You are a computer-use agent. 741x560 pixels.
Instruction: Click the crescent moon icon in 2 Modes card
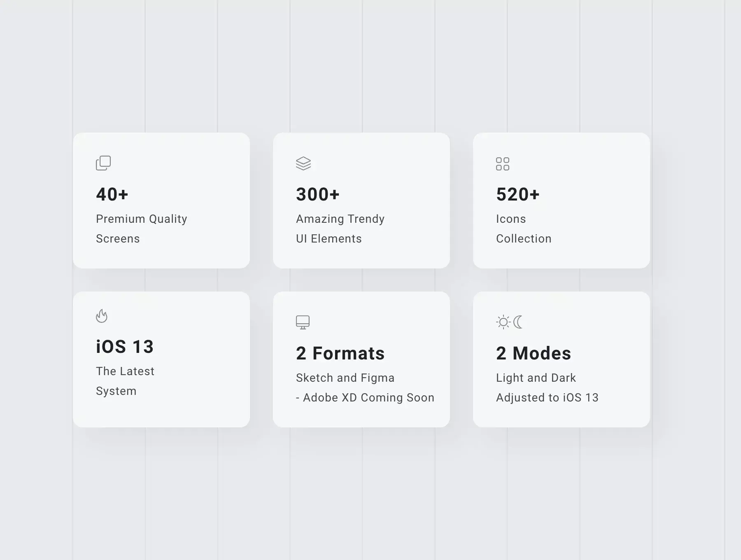coord(518,322)
